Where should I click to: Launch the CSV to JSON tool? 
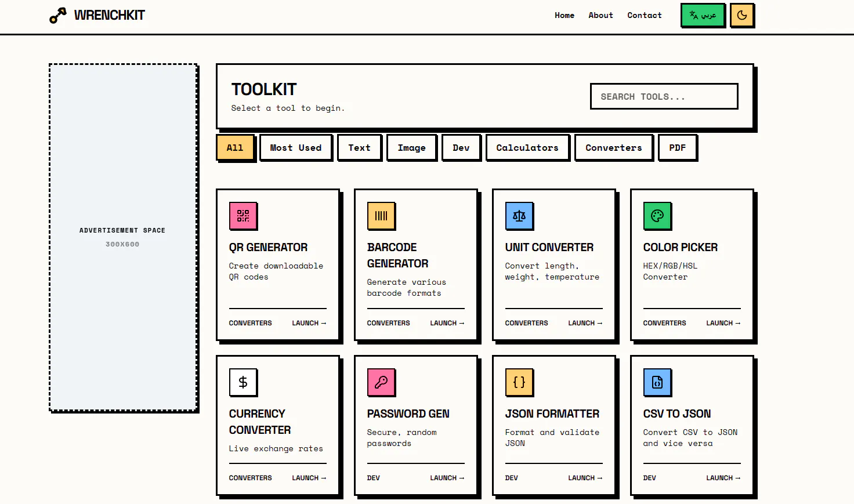click(723, 478)
